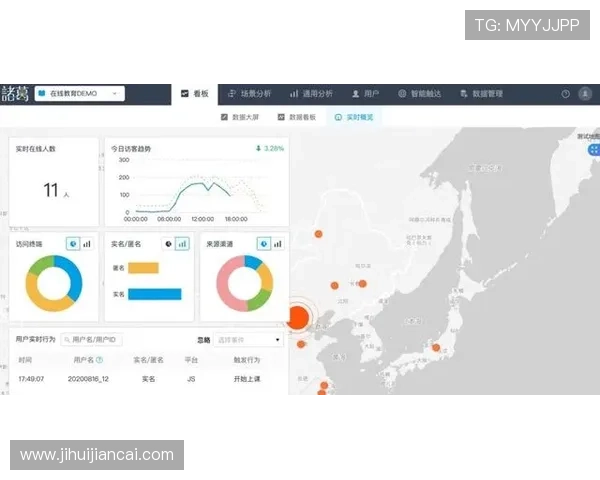This screenshot has height=480, width=600.
Task: Click the 諸葛 logo
Action: (x=15, y=94)
